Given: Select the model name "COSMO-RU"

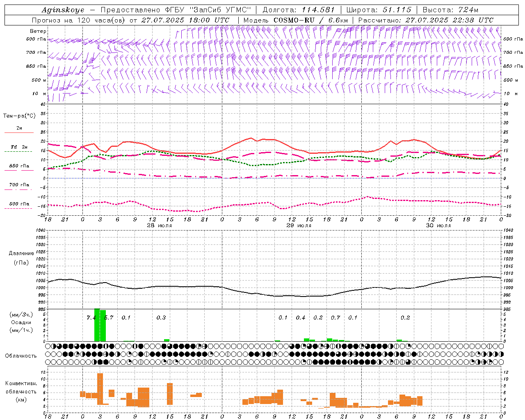Looking at the screenshot, I should tap(294, 20).
